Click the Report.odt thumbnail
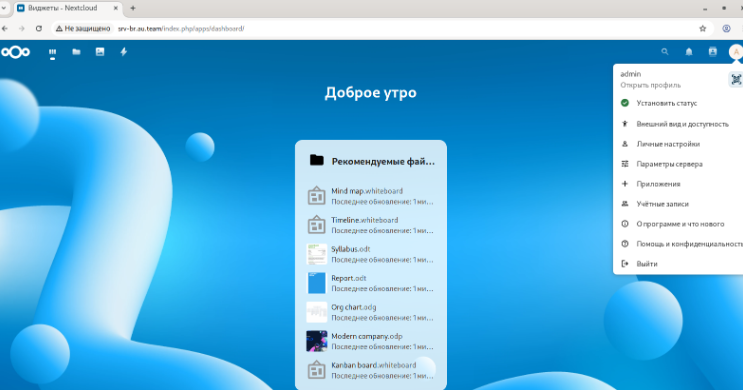The image size is (743, 390). [317, 283]
